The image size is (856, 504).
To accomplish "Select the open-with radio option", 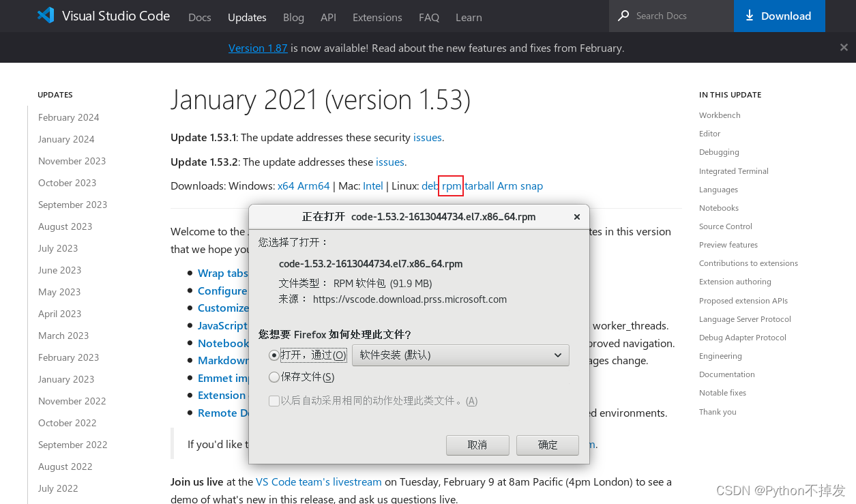I will [274, 355].
